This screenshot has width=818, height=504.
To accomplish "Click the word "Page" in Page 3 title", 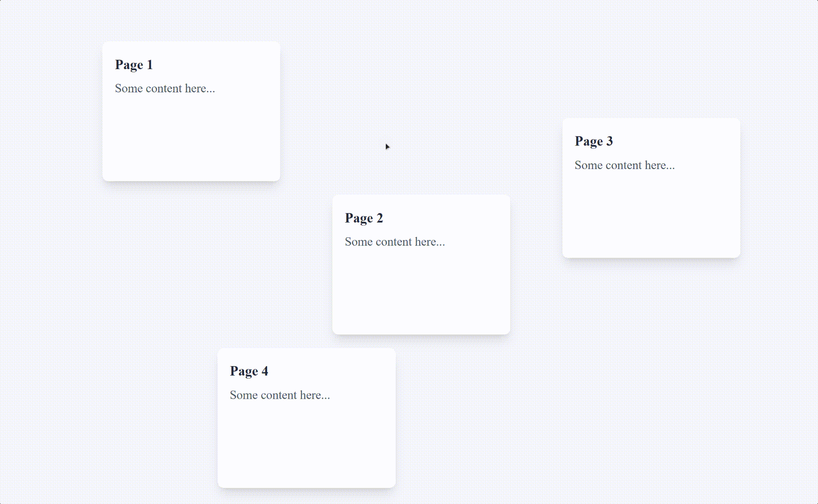I will point(589,142).
